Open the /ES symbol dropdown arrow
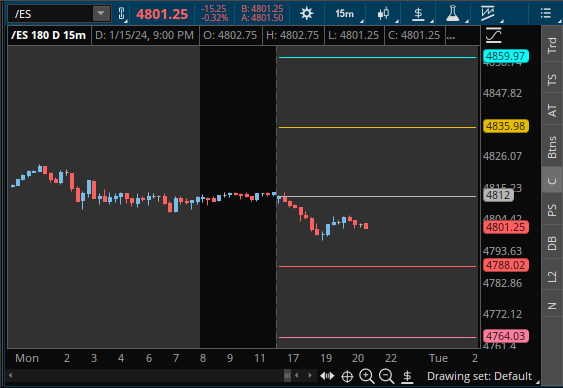 (x=101, y=14)
